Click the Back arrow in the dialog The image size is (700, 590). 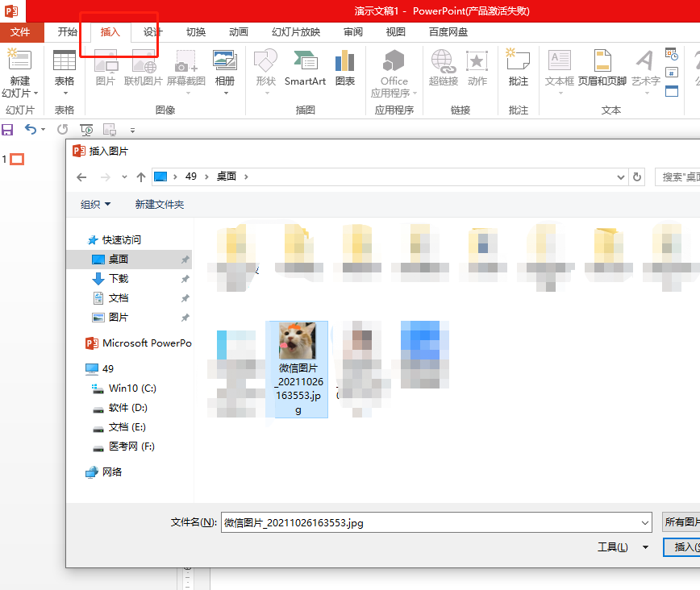coord(81,177)
